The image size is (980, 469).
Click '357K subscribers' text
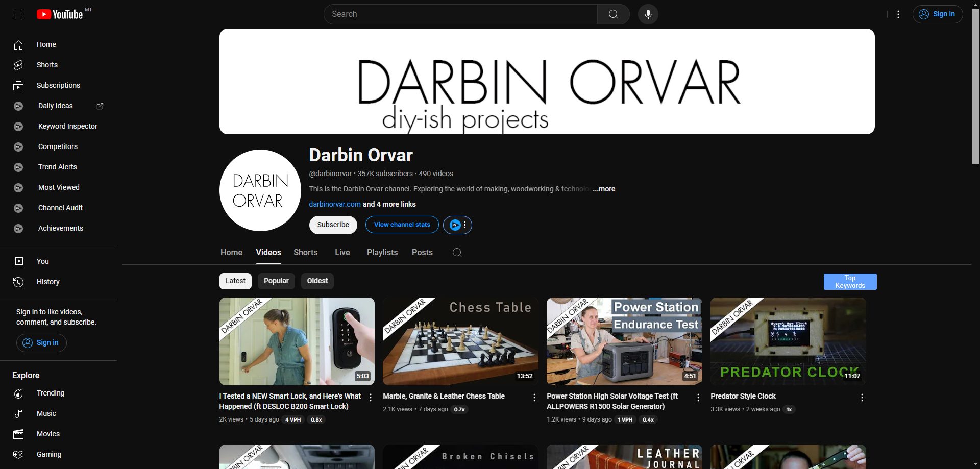(x=385, y=174)
